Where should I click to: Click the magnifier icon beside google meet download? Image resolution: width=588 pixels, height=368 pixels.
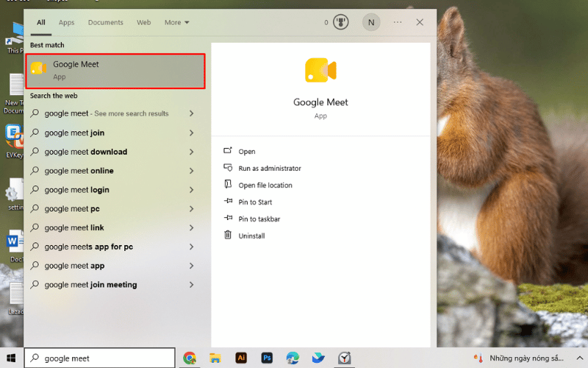[x=35, y=152]
